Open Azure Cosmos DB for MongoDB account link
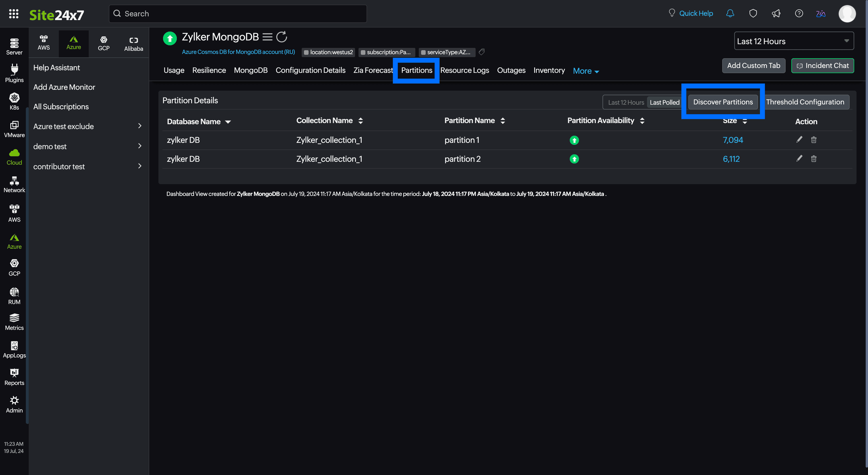The image size is (868, 475). tap(238, 52)
